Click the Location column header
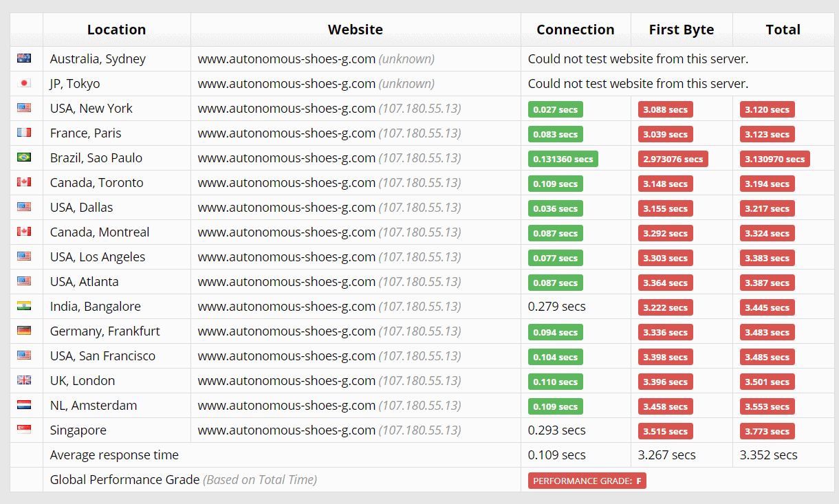The height and width of the screenshot is (504, 839). (116, 30)
